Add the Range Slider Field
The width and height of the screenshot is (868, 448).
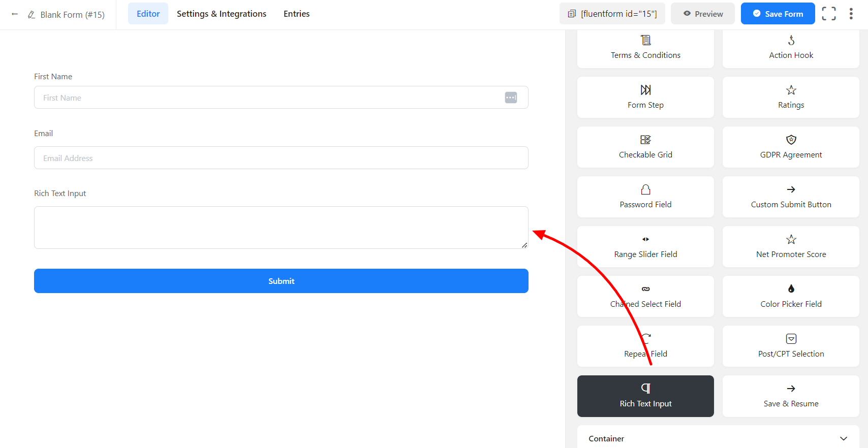click(x=645, y=246)
